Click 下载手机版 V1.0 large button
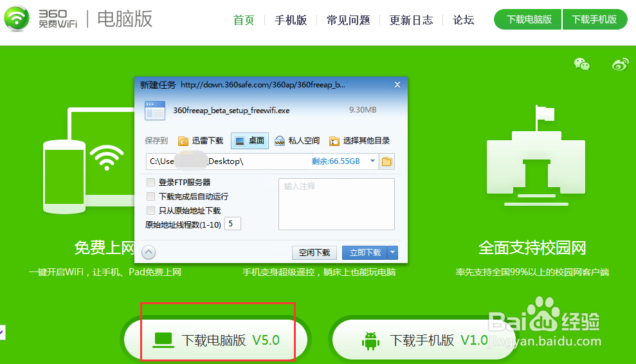The image size is (636, 364). point(424,340)
